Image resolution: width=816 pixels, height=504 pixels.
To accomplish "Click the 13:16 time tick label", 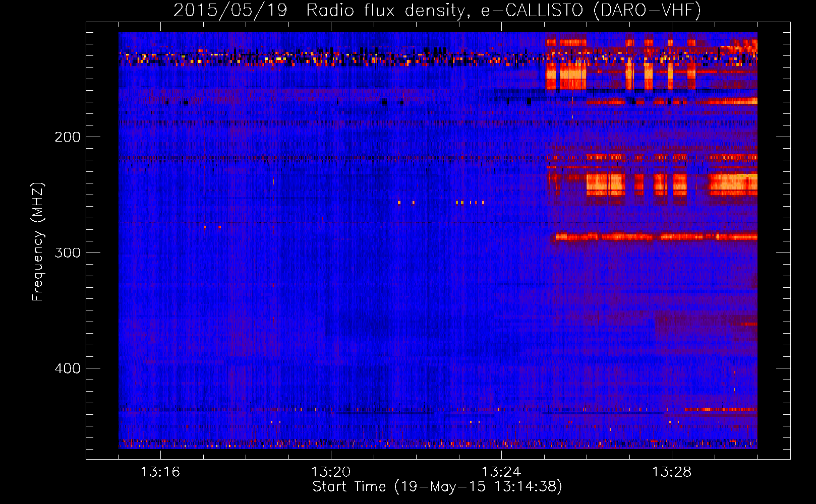I will pos(160,472).
